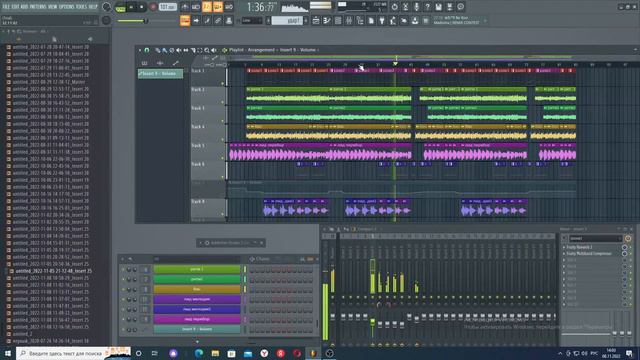Open the FILE menu

(x=6, y=7)
